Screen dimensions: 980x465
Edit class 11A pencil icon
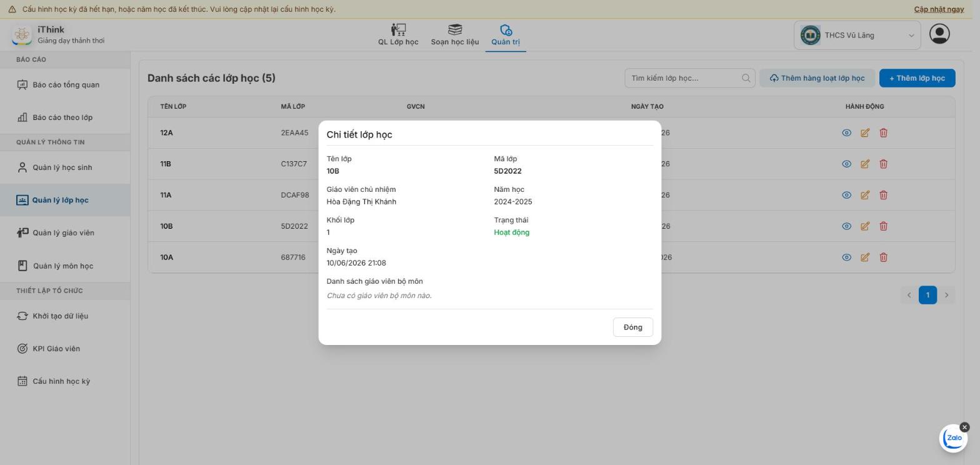click(x=865, y=195)
